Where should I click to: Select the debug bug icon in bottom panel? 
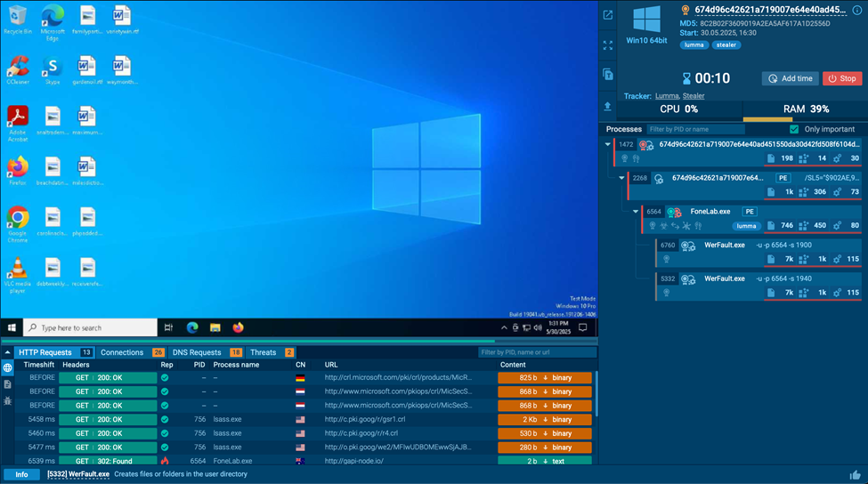point(8,401)
